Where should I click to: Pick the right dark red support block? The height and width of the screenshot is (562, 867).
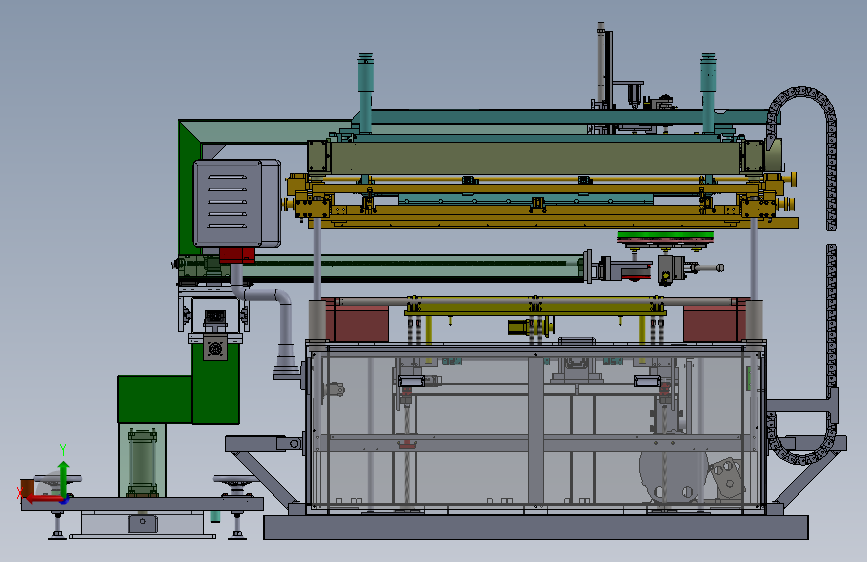point(715,320)
